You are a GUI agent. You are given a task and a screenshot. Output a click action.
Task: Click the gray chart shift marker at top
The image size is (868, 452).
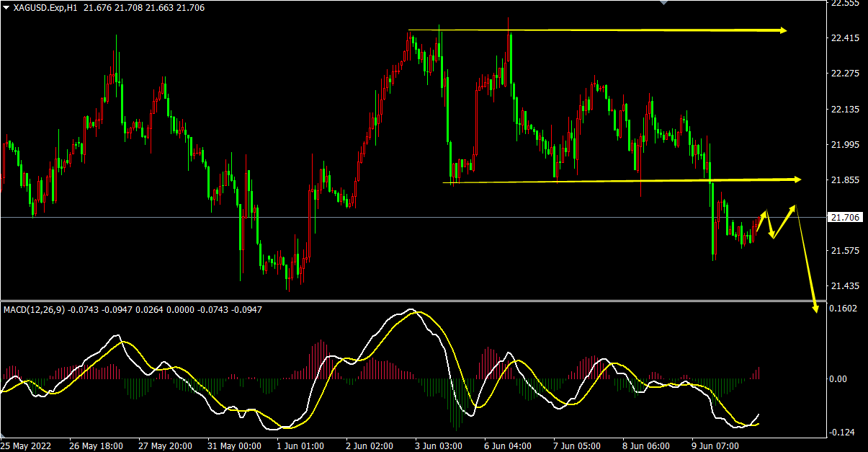click(x=665, y=3)
